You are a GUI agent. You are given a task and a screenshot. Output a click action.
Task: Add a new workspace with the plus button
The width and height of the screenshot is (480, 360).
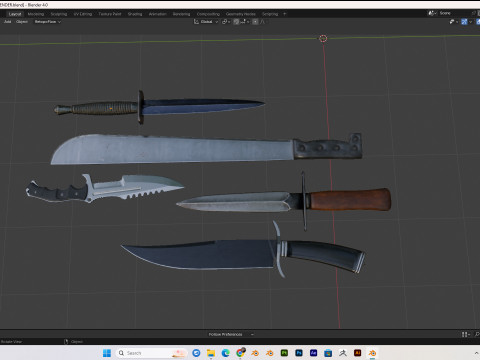[284, 14]
